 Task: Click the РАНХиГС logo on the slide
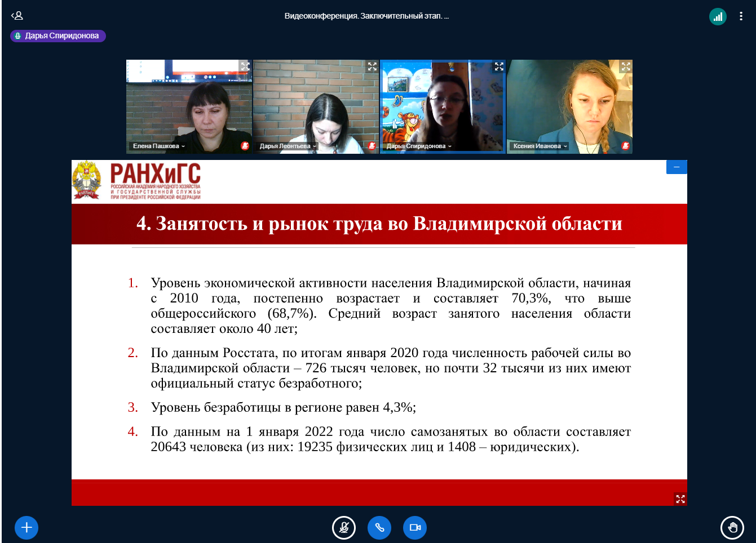[x=136, y=181]
